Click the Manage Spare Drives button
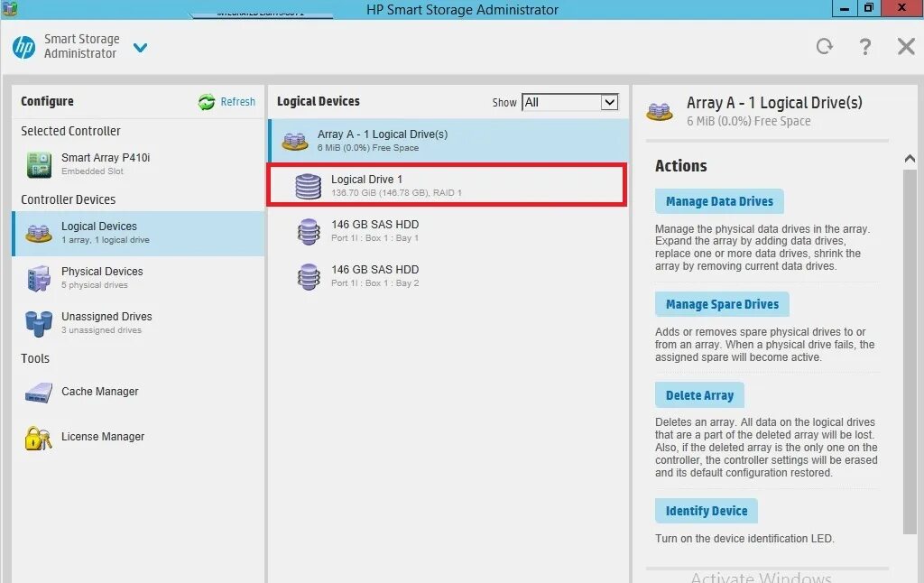This screenshot has width=924, height=583. pyautogui.click(x=722, y=304)
